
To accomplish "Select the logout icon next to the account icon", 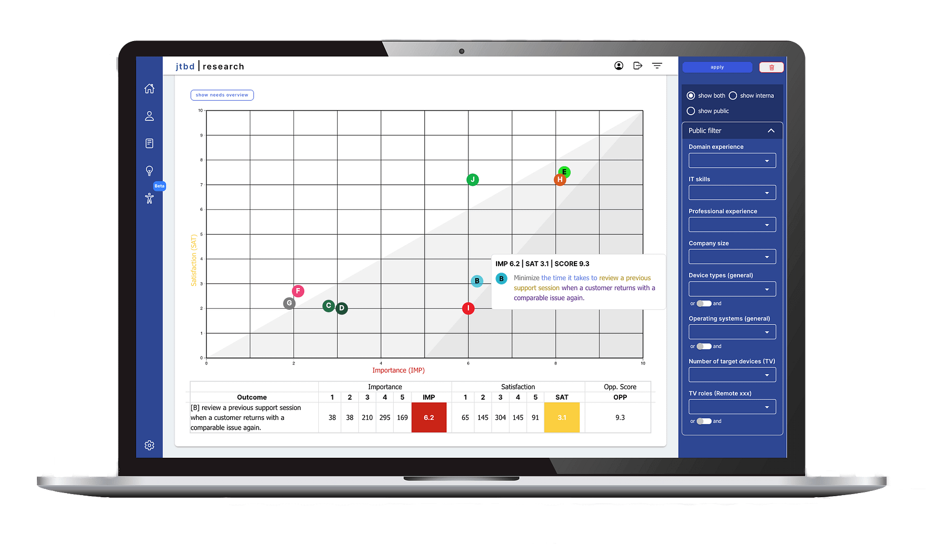I will pos(637,65).
